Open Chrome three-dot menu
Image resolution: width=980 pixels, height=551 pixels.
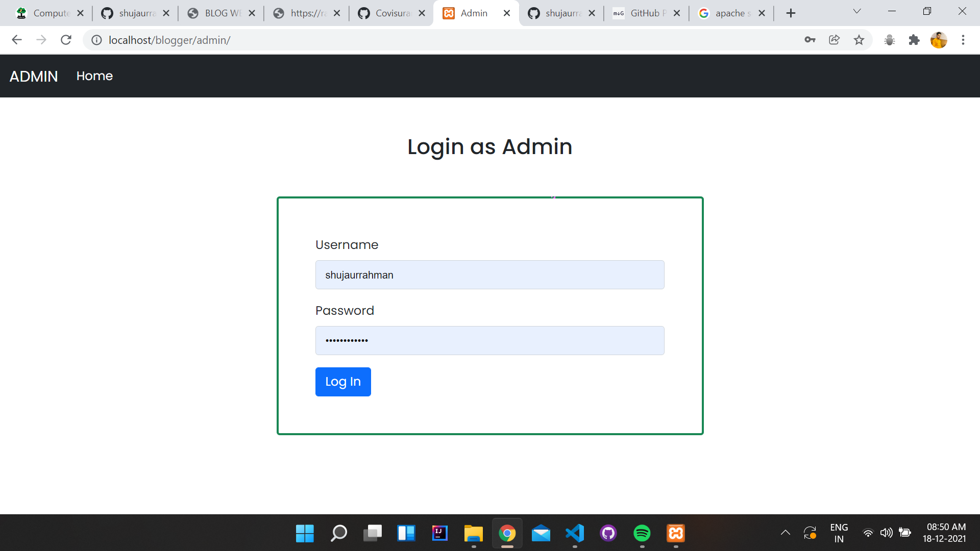pyautogui.click(x=963, y=40)
